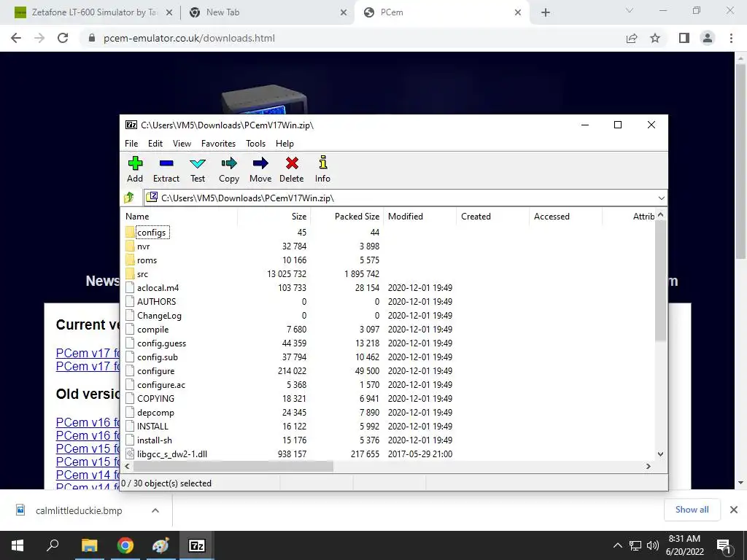Open the Edit menu
Image resolution: width=747 pixels, height=560 pixels.
155,144
